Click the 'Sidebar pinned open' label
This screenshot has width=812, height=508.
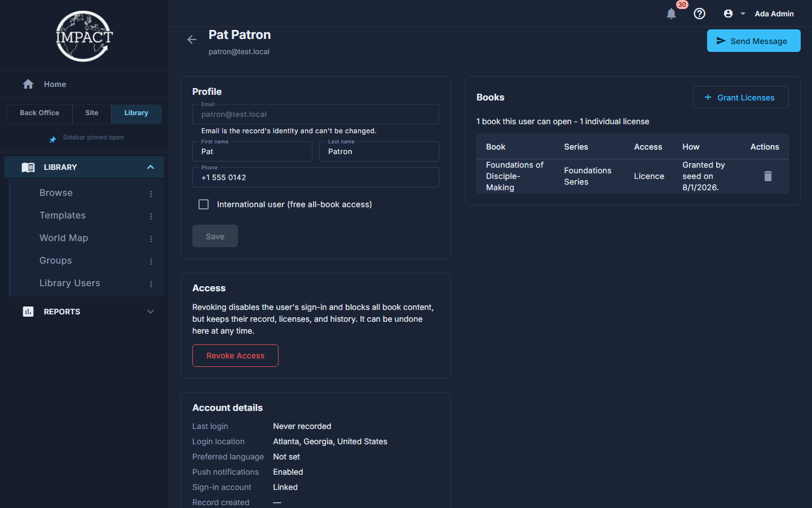(93, 137)
